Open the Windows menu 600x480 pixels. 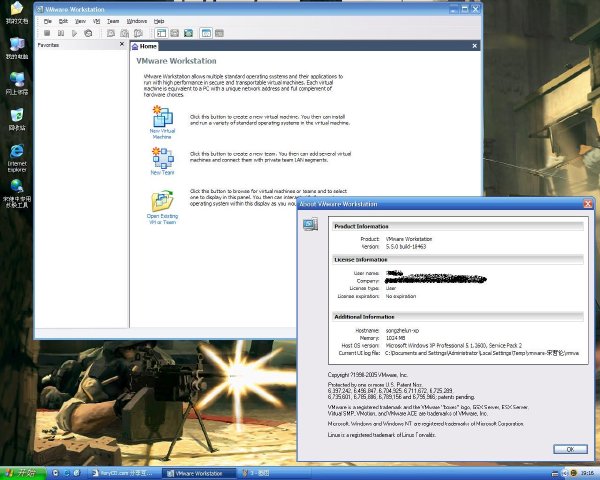point(137,21)
